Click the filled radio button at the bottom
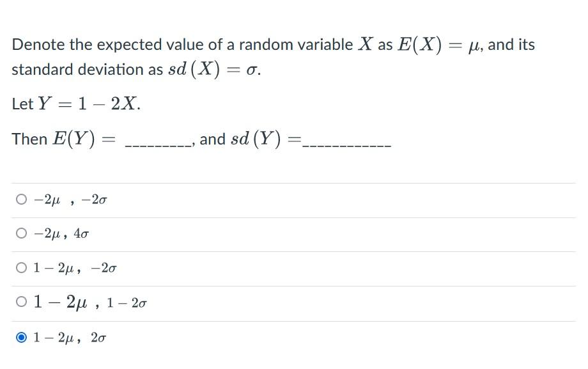Screen dimensions: 588x369 pyautogui.click(x=20, y=336)
